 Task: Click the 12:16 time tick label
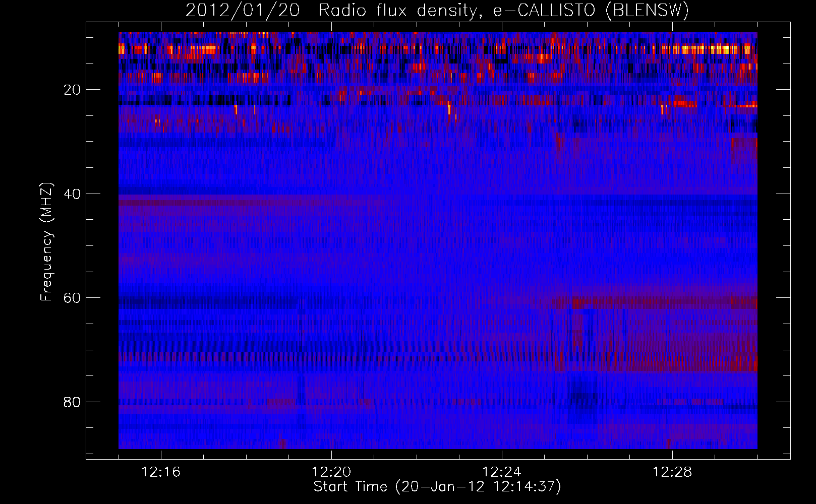[x=161, y=472]
